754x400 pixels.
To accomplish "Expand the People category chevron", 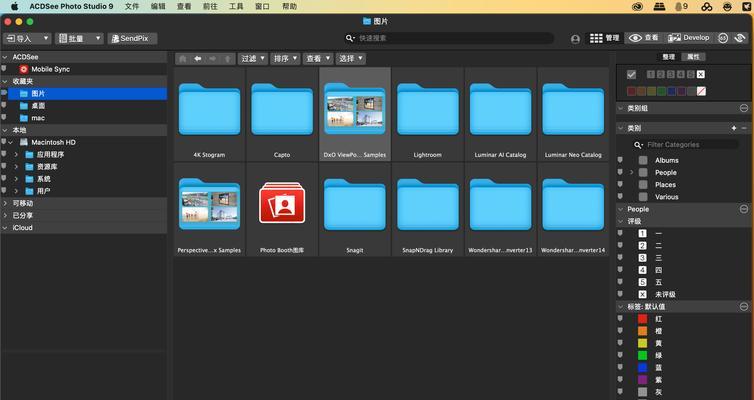I will pyautogui.click(x=631, y=172).
